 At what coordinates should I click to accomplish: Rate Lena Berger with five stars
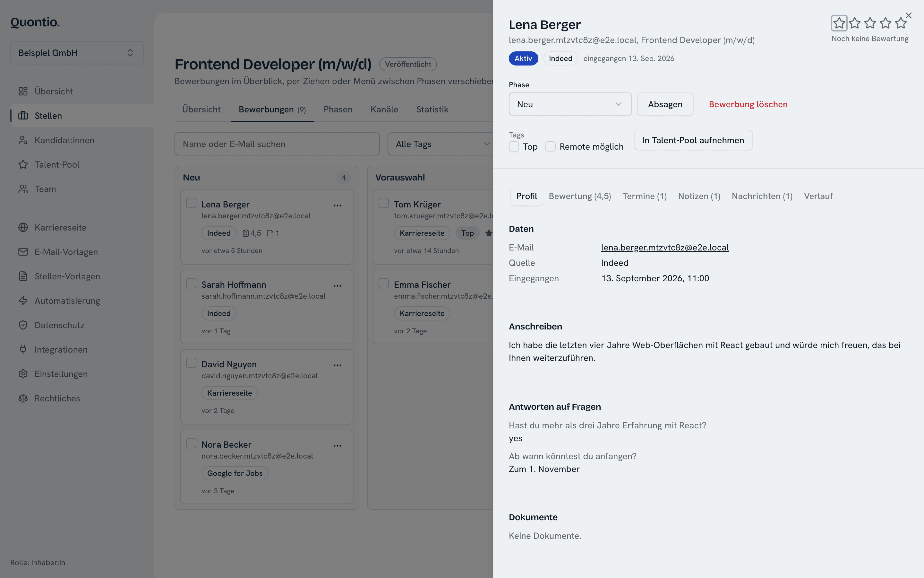(901, 23)
